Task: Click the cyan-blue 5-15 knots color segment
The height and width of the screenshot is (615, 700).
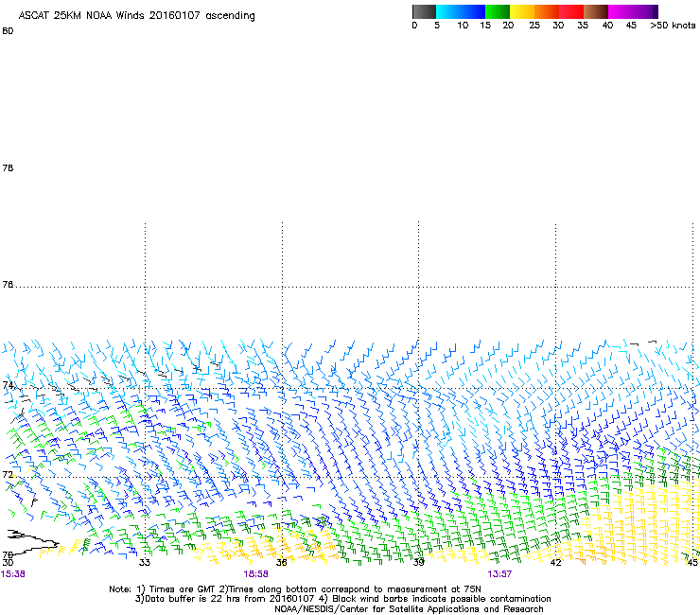Action: point(461,11)
